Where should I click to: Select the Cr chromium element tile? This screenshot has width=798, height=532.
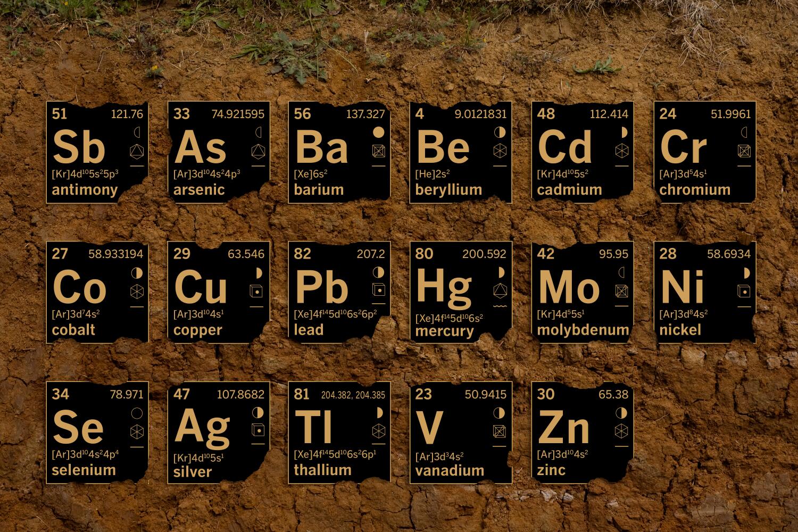pyautogui.click(x=704, y=152)
